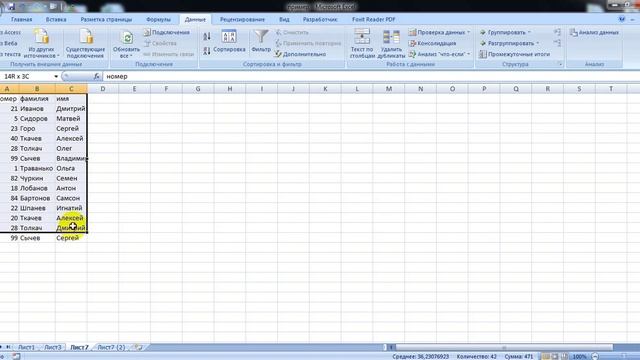Select column header D

102,89
